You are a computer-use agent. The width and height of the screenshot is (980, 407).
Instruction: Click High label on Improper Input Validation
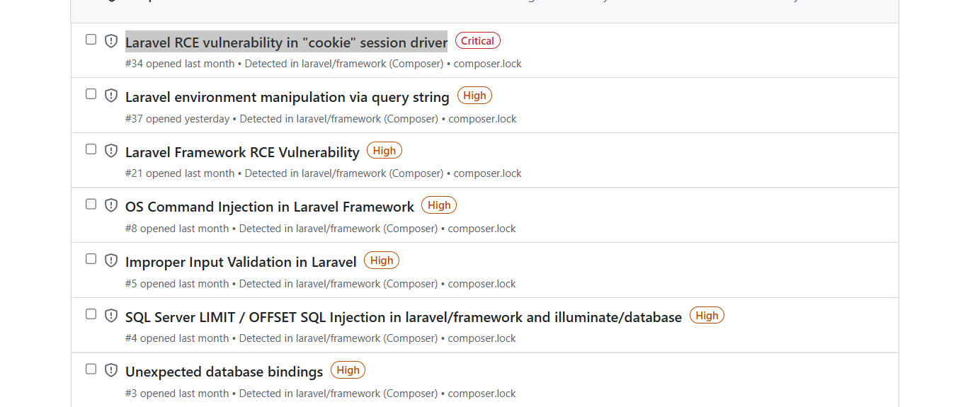[382, 260]
